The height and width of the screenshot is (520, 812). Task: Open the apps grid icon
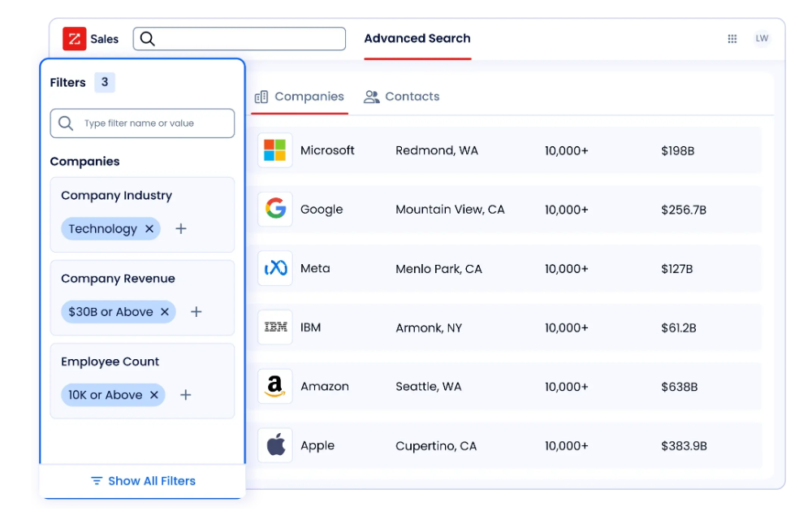click(x=732, y=39)
